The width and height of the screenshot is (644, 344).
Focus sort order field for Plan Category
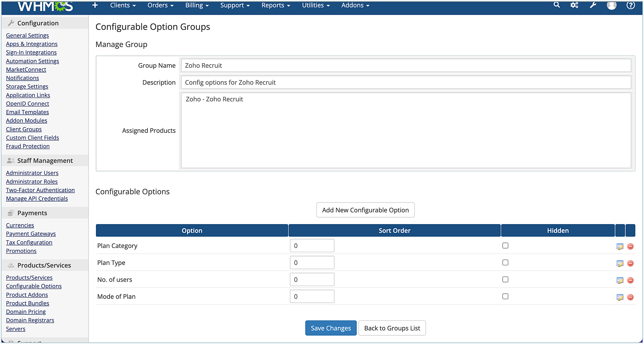pos(312,246)
